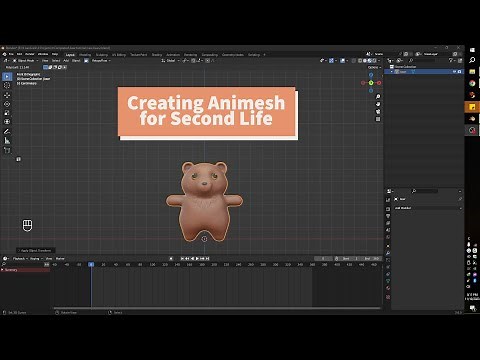Open Chrome from taskbar
Screen dimensions: 480x360
[x=472, y=83]
